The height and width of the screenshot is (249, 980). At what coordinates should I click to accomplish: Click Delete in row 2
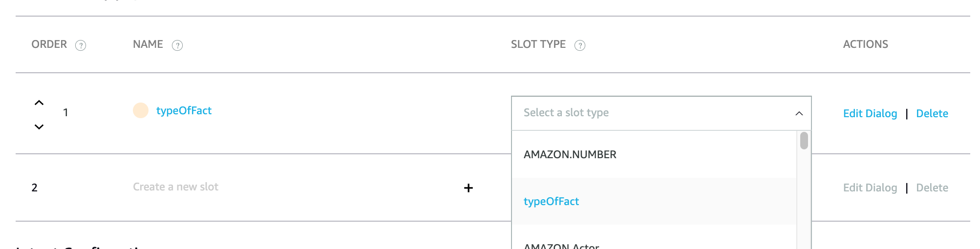932,188
